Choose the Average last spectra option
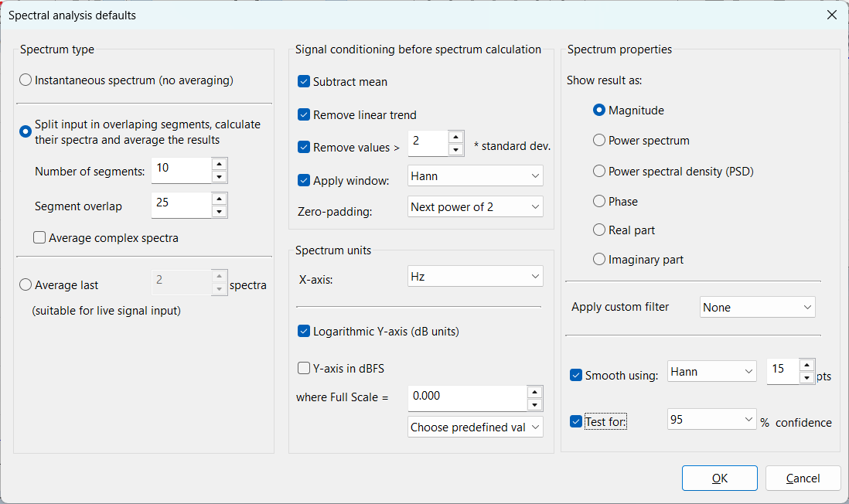849x504 pixels. coord(26,285)
